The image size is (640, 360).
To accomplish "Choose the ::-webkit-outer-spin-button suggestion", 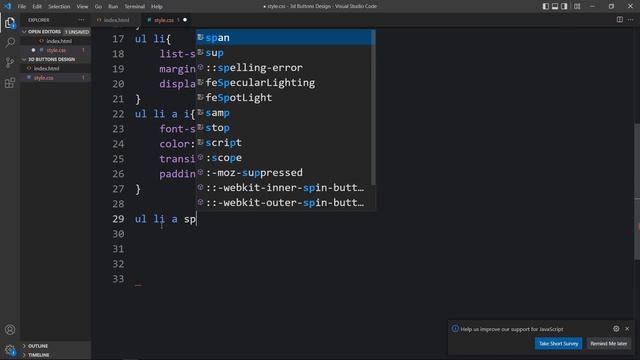I will pos(284,203).
